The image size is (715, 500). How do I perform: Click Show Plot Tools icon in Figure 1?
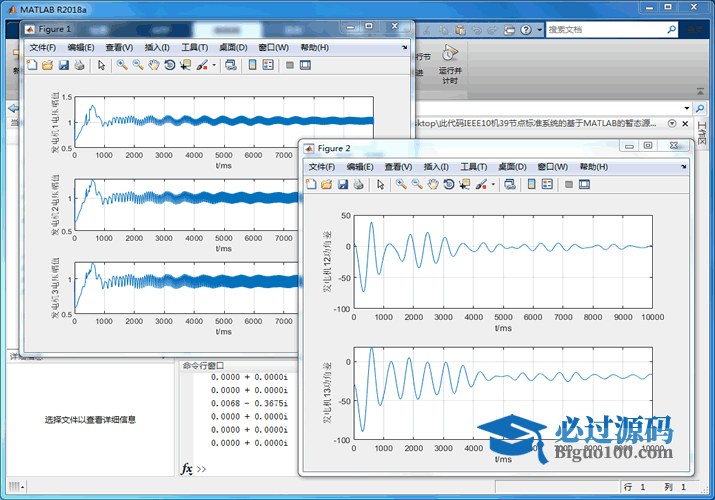click(x=305, y=65)
